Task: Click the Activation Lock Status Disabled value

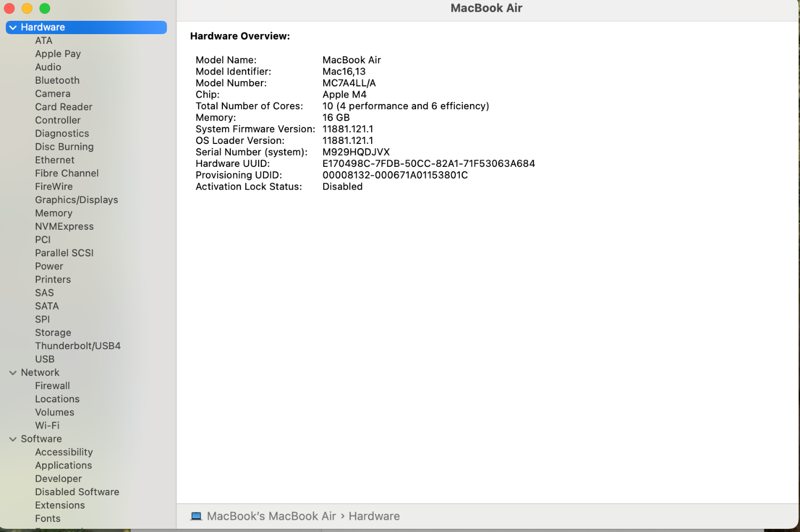Action: [342, 187]
